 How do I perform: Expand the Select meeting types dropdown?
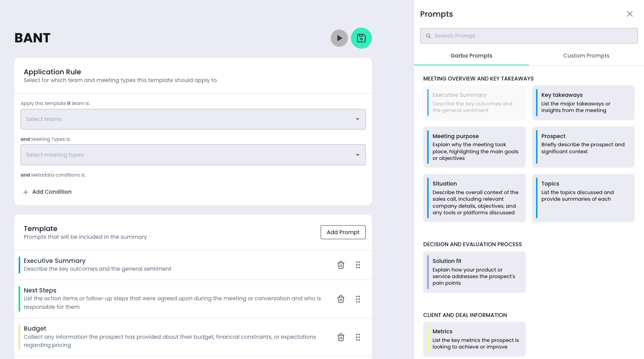(193, 155)
